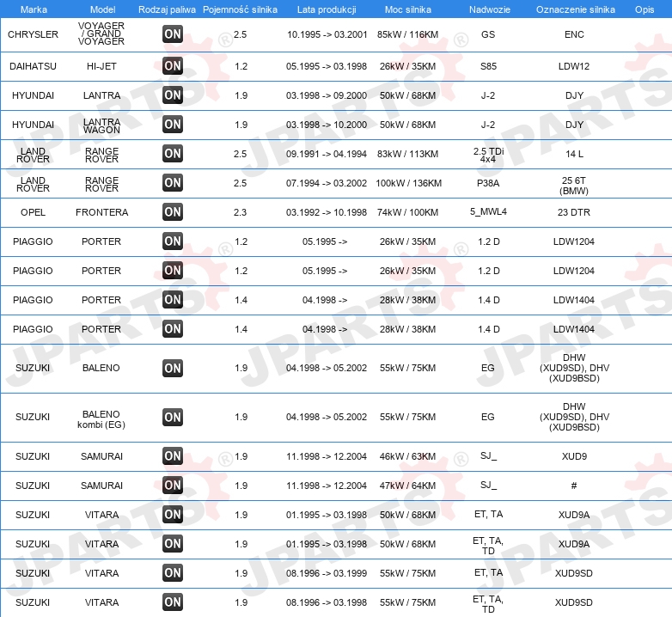
Task: Click ON icon in SUZUKI BALENO kombi row
Action: tap(173, 418)
